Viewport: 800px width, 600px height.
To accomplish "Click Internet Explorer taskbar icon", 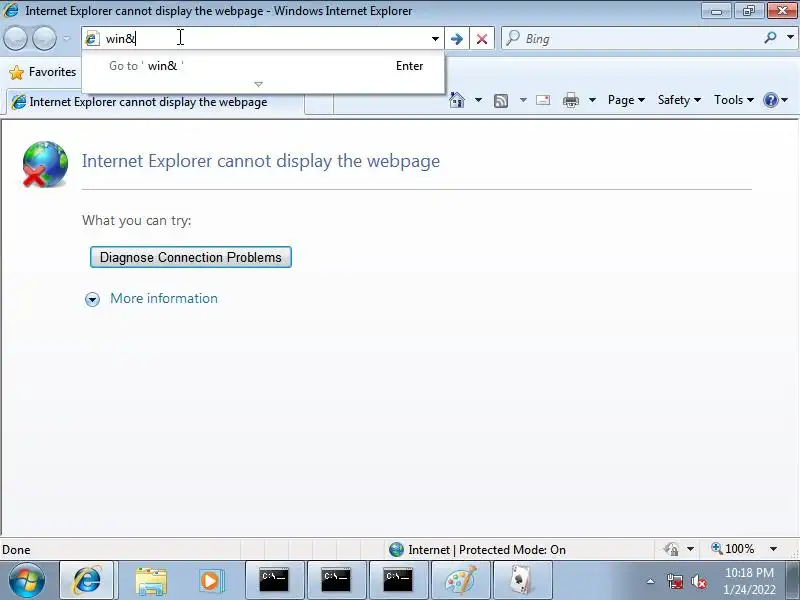I will (87, 580).
